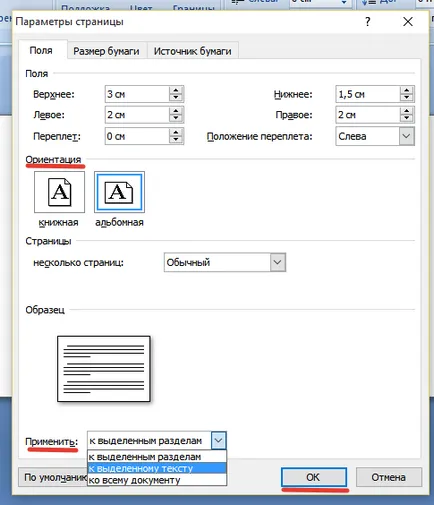Switch to the Размер бумаги tab

coord(106,51)
